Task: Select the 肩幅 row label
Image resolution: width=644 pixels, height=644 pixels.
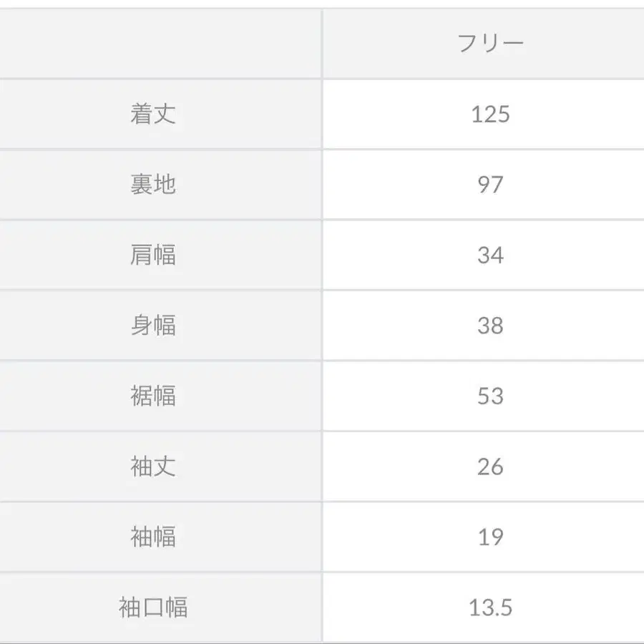Action: coord(153,255)
